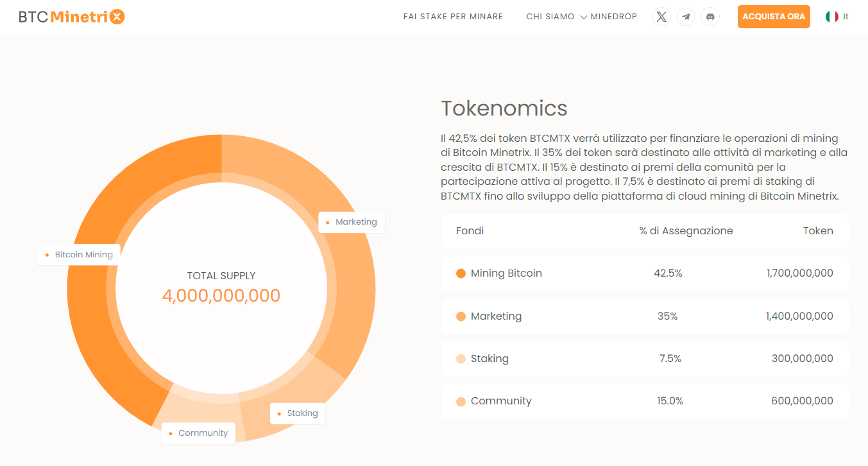Select the Staking chart label

298,413
